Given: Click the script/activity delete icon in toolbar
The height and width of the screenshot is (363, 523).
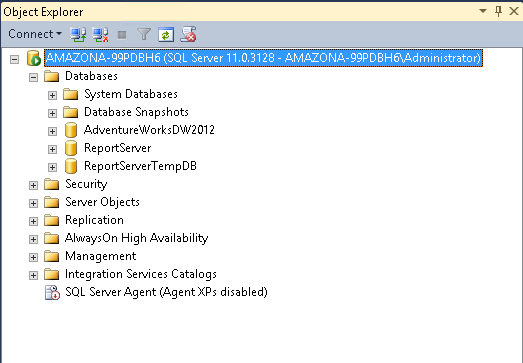Looking at the screenshot, I should coord(188,34).
